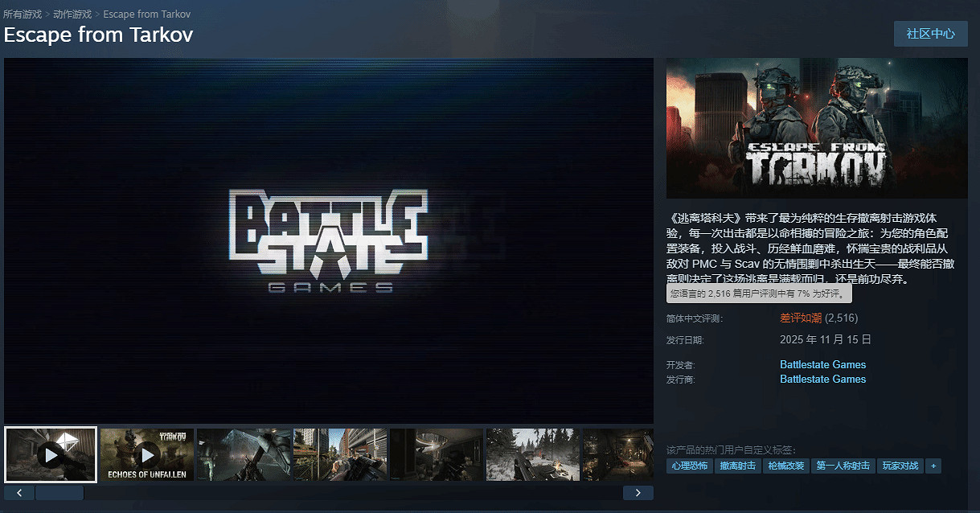Click the Escape from Tarkov header capsule image
Screen dimensions: 980x513
(817, 128)
